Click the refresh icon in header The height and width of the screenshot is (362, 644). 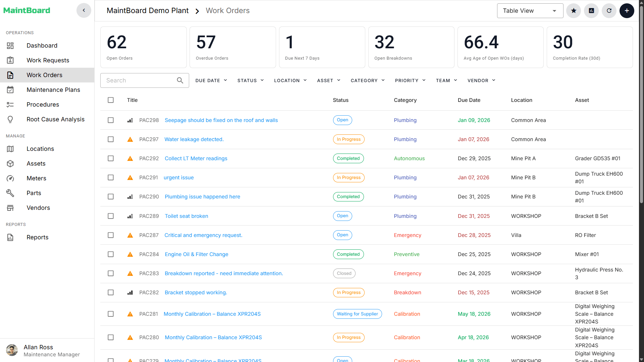tap(609, 11)
